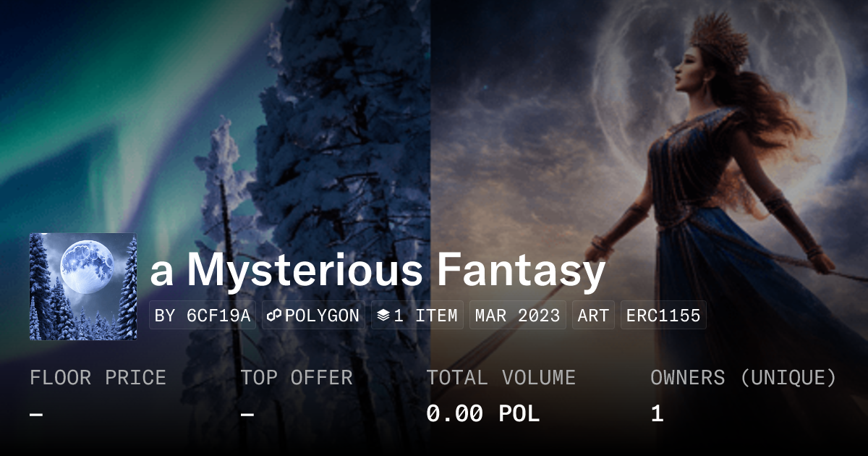
Task: Open the 'a Mysterious Fantasy' collection title
Action: (x=378, y=271)
